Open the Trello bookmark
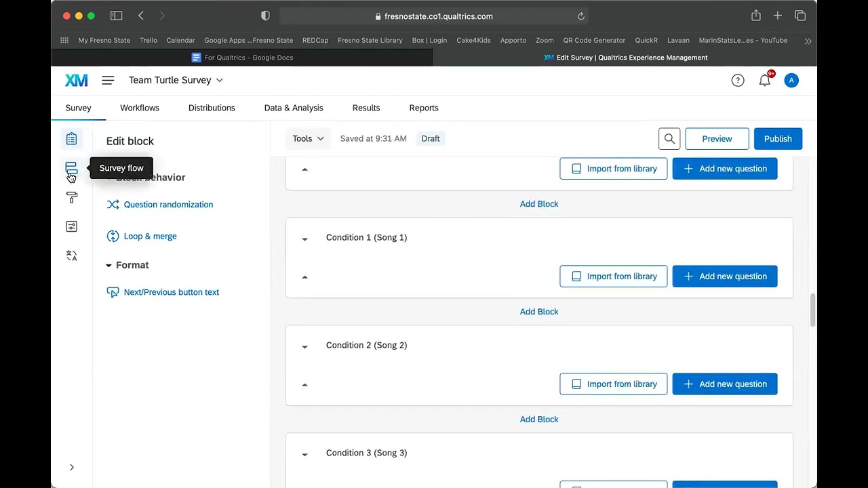This screenshot has width=868, height=488. tap(149, 41)
